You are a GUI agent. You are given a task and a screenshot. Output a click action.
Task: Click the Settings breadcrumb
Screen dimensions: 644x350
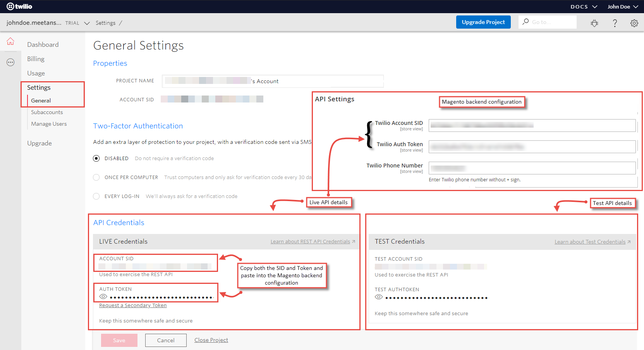coord(105,23)
